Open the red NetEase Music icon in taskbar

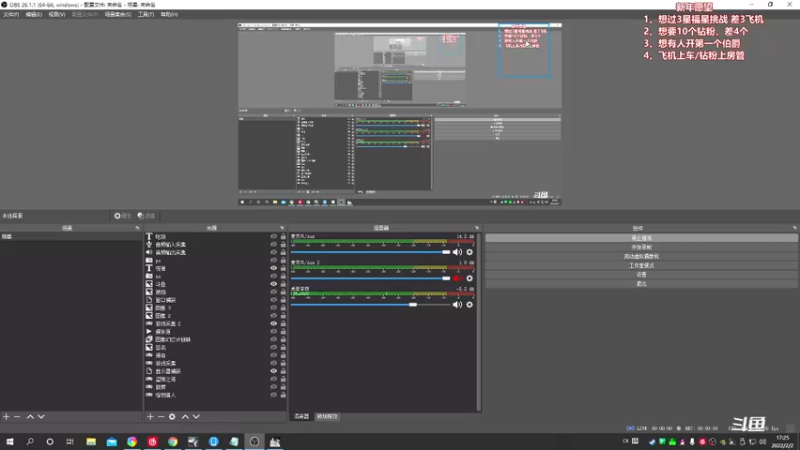coord(153,442)
